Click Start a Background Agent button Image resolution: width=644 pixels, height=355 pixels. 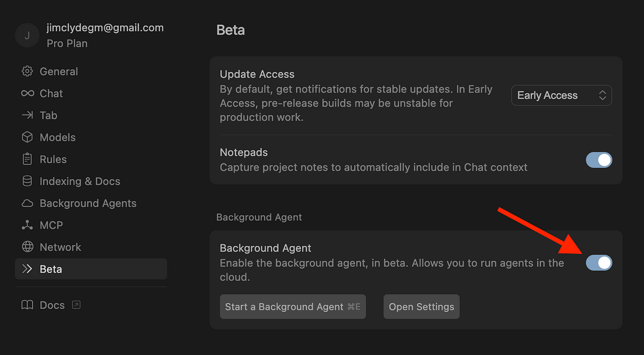tap(293, 307)
